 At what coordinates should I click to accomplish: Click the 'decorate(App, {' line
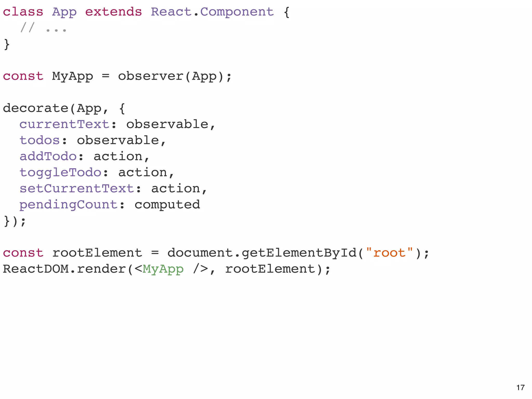click(64, 108)
